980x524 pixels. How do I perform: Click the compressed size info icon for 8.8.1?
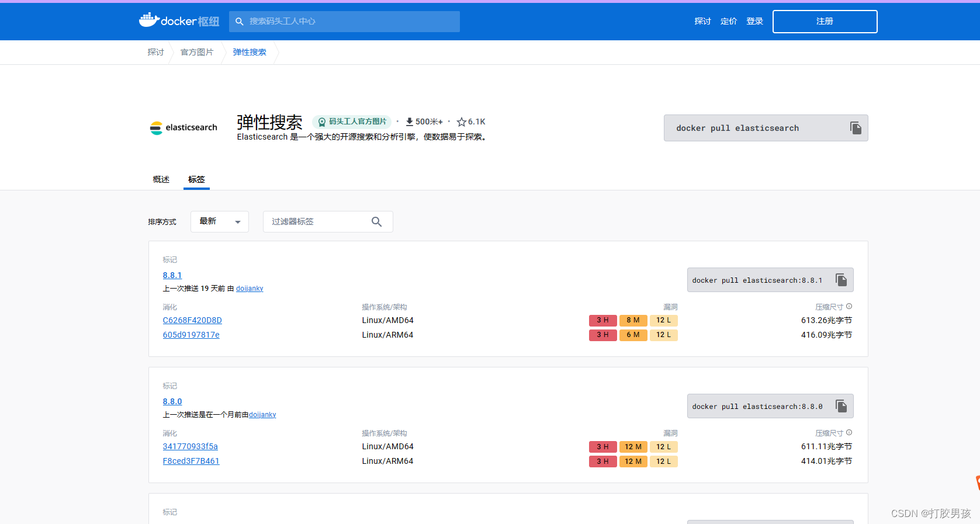849,306
